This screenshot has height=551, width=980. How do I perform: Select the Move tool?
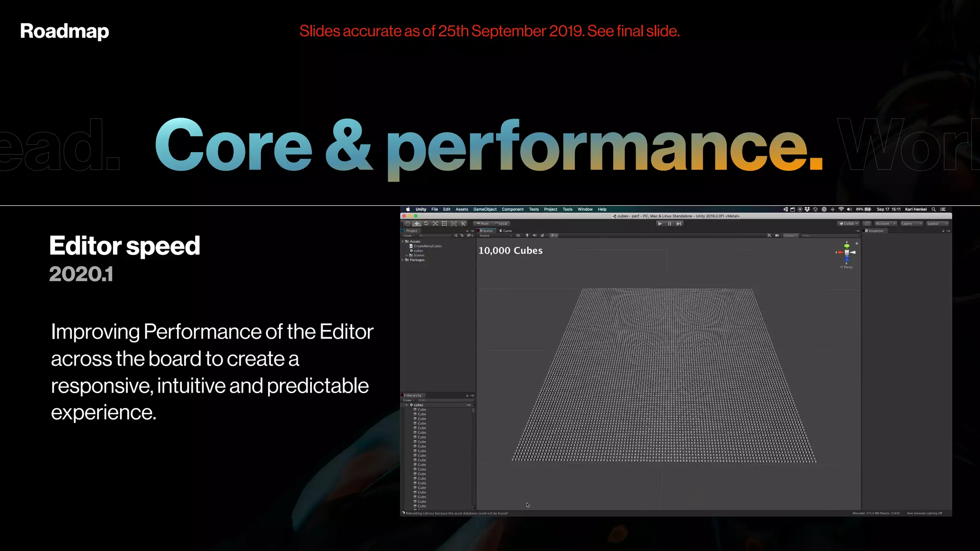pyautogui.click(x=417, y=223)
